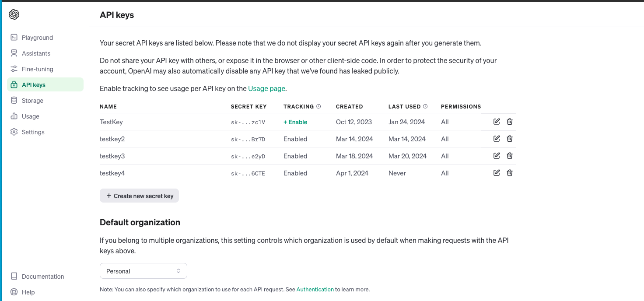
Task: Navigate to Storage page
Action: pos(32,101)
